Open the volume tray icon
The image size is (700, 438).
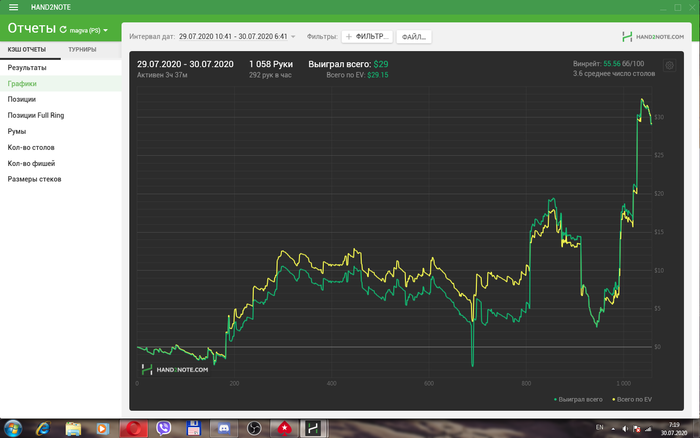[625, 429]
